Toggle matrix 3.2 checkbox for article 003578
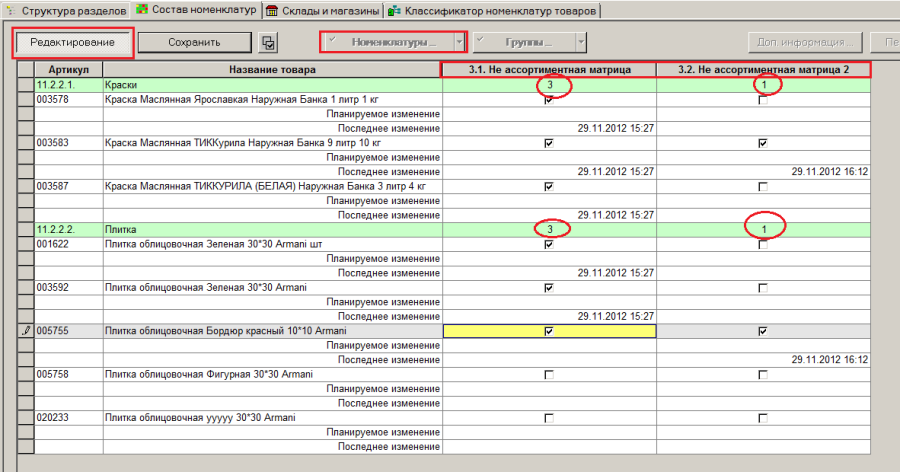The width and height of the screenshot is (900, 472). 763,100
